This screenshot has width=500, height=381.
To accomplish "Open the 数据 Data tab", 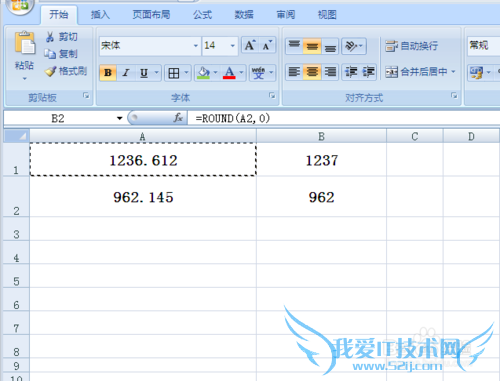I will point(244,15).
